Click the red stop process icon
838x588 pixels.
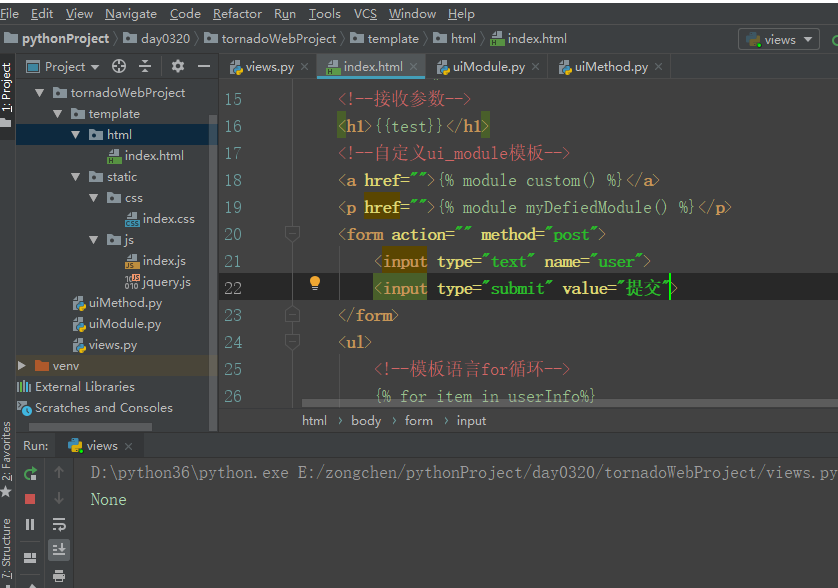coord(30,499)
